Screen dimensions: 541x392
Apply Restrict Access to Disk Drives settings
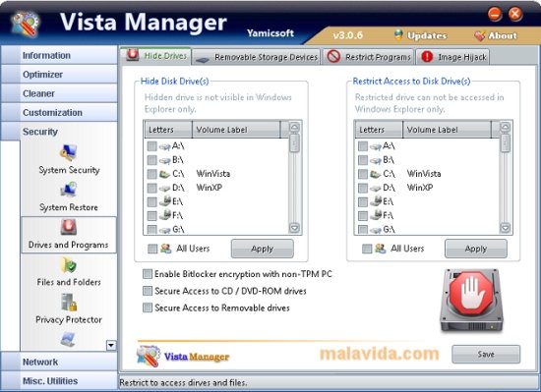click(x=476, y=249)
